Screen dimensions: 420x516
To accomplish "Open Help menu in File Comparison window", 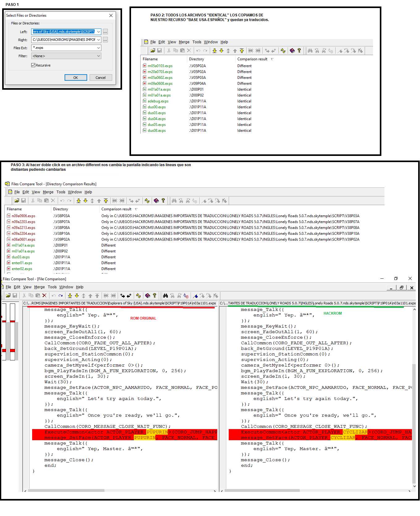I will pyautogui.click(x=79, y=287).
